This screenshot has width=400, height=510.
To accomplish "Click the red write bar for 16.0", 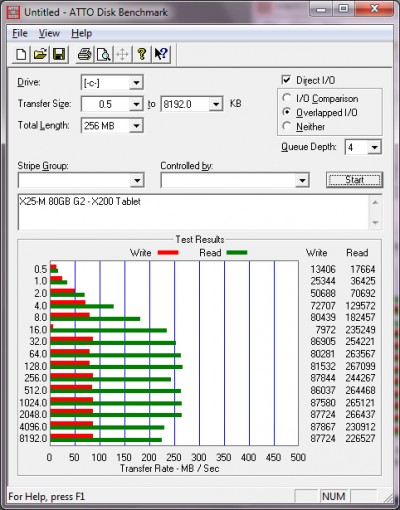I will (52, 327).
